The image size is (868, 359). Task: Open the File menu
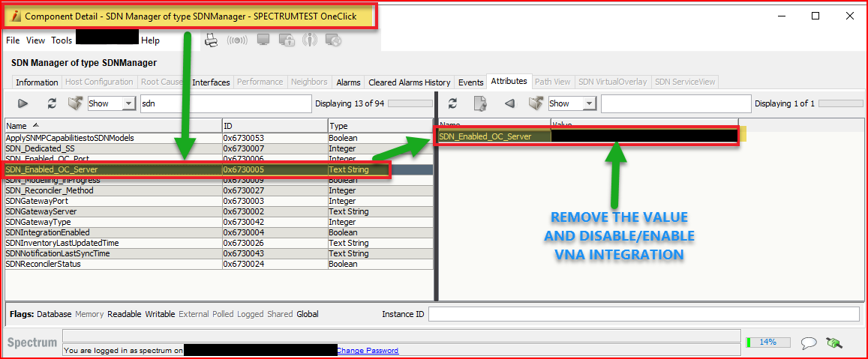coord(13,40)
